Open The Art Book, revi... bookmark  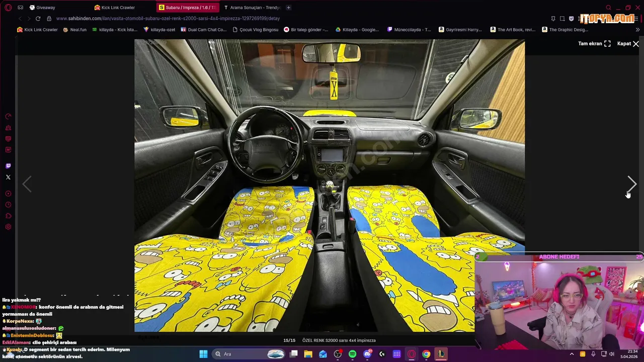coord(513,30)
